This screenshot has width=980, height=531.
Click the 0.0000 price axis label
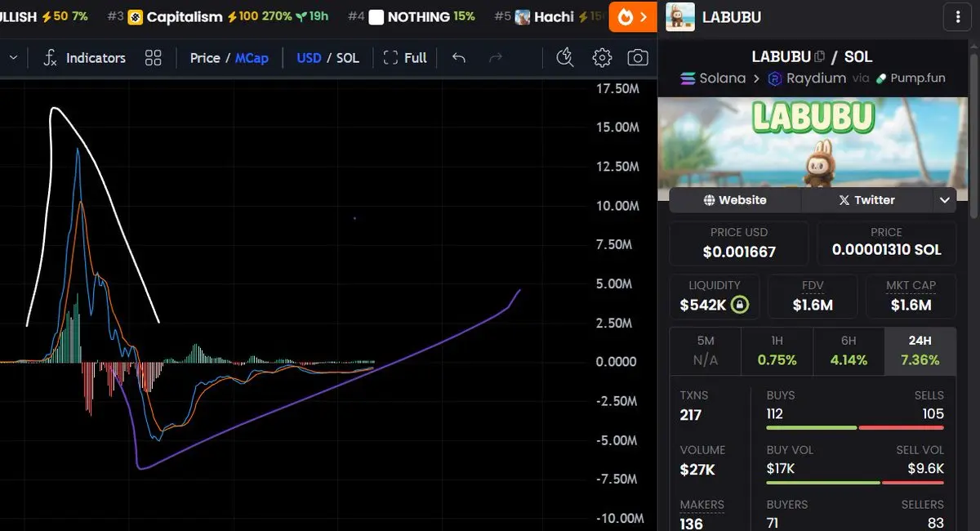(617, 362)
